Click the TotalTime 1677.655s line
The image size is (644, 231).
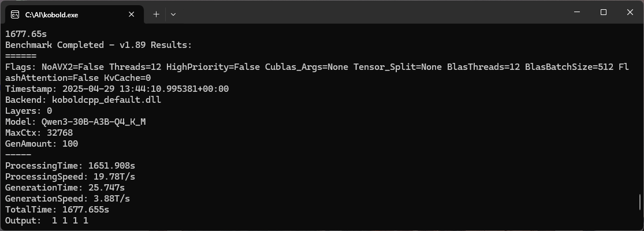point(57,210)
